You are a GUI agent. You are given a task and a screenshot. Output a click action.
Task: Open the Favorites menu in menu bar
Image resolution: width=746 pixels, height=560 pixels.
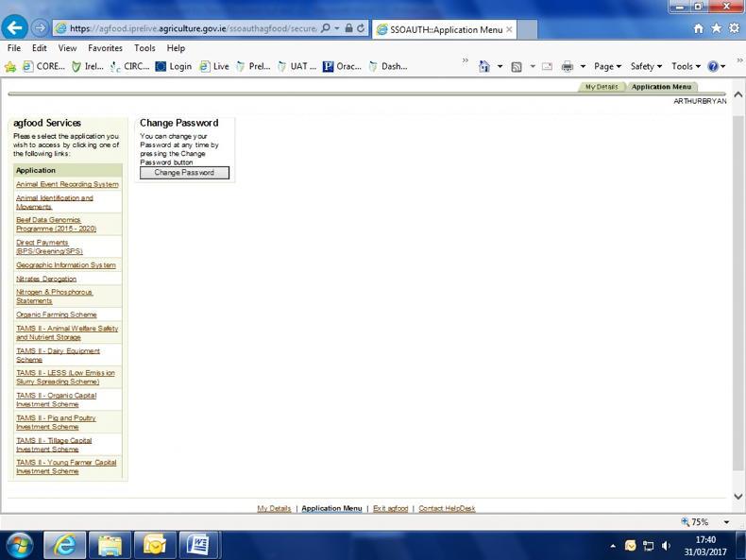pyautogui.click(x=105, y=48)
